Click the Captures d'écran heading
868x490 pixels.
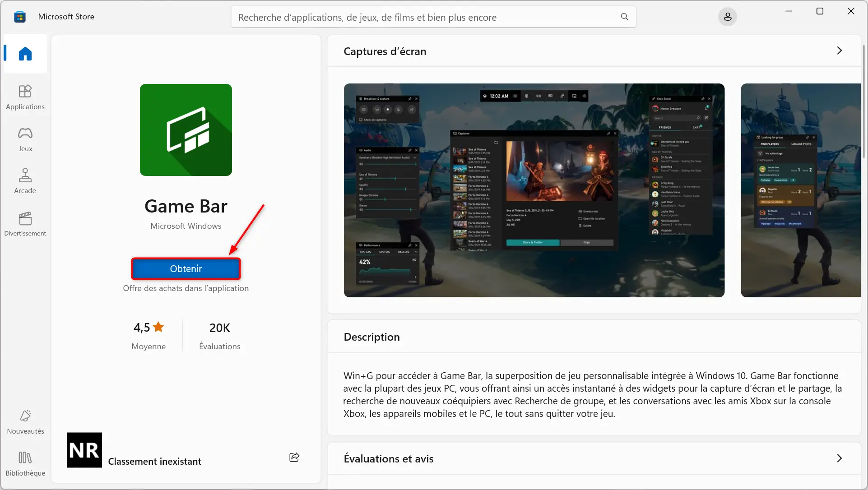click(x=385, y=51)
